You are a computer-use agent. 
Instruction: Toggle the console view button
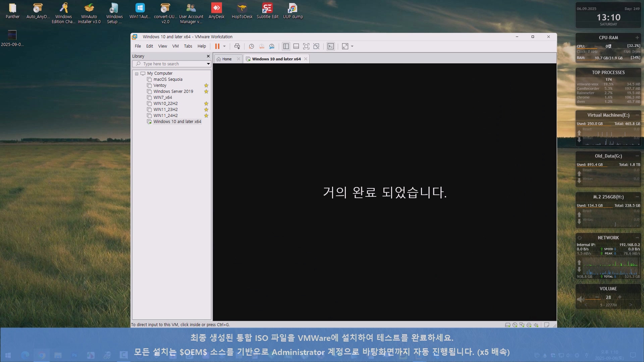(x=331, y=46)
